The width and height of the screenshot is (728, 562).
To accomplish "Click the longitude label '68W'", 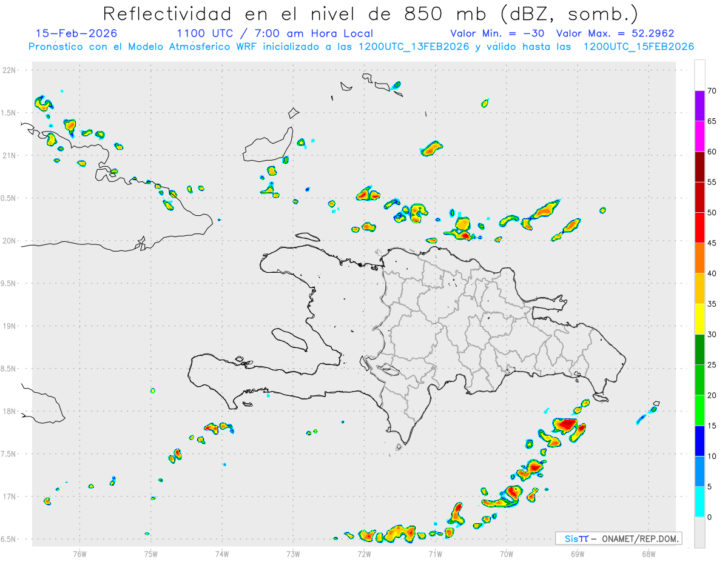I will (648, 554).
